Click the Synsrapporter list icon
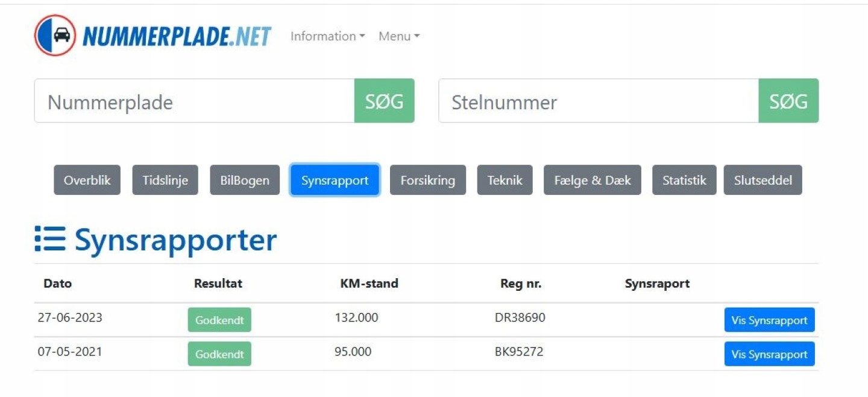Image resolution: width=868 pixels, height=397 pixels. [50, 240]
